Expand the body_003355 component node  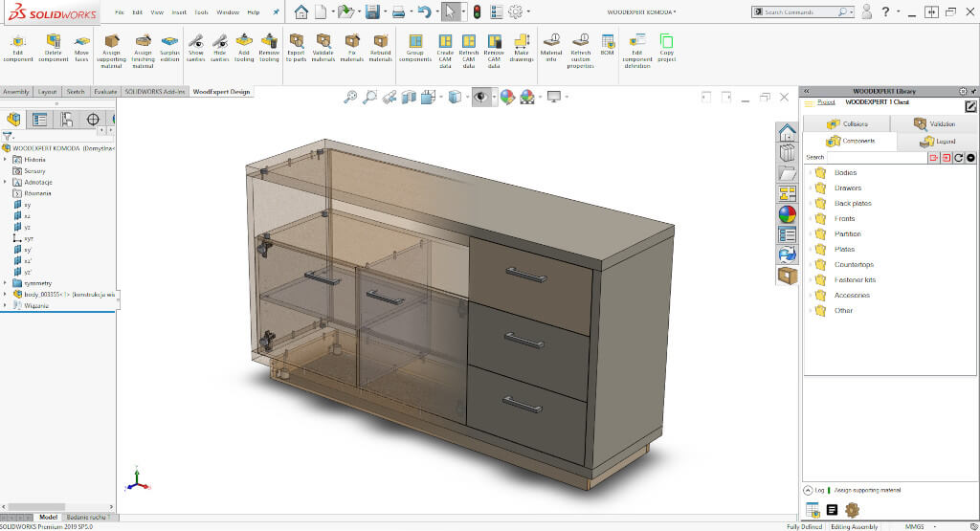[5, 295]
